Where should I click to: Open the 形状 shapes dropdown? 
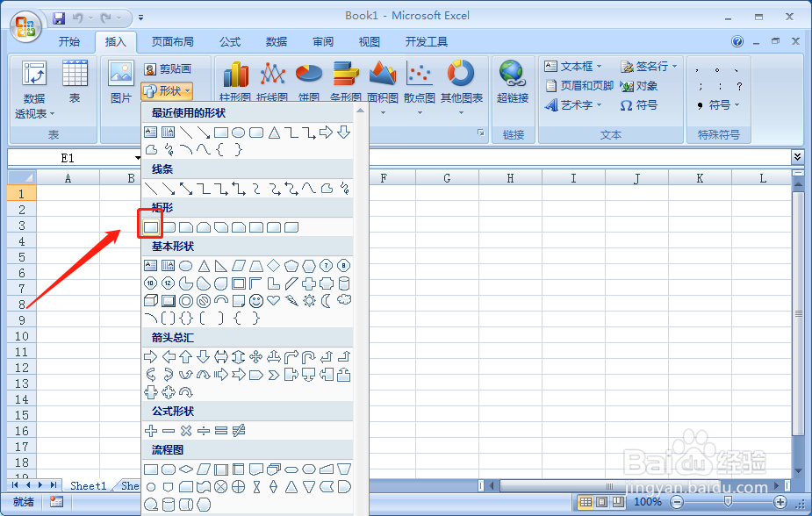click(167, 91)
